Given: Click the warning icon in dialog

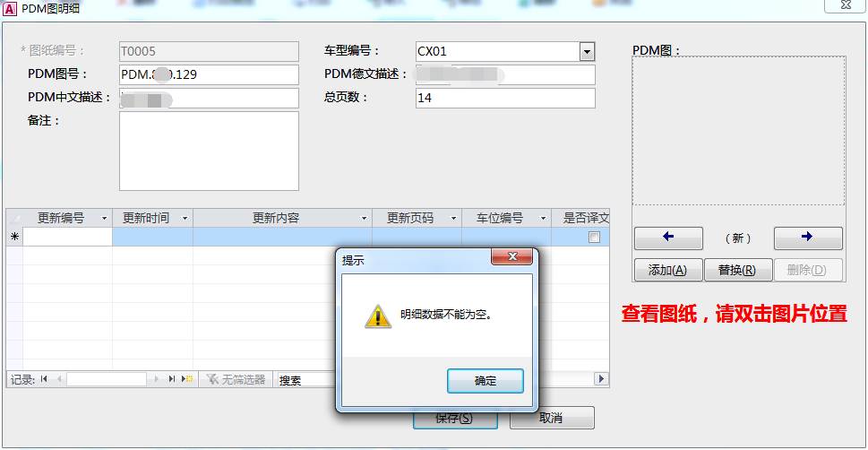Looking at the screenshot, I should (x=377, y=316).
